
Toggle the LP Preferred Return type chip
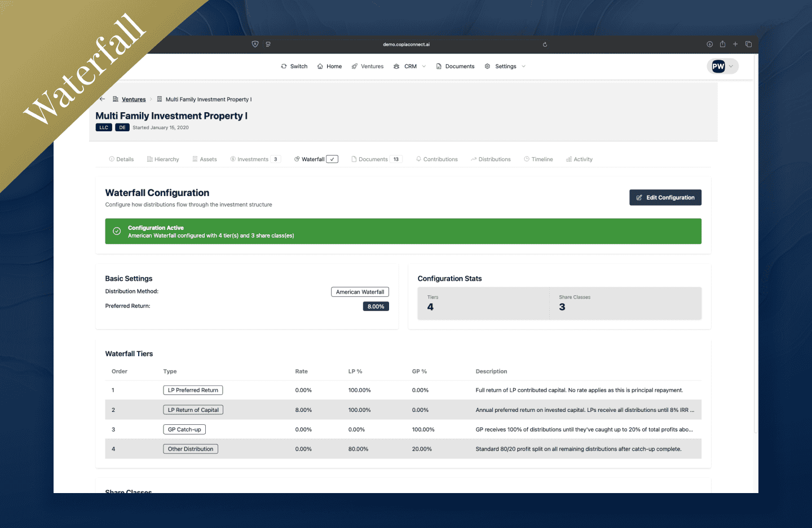tap(193, 390)
